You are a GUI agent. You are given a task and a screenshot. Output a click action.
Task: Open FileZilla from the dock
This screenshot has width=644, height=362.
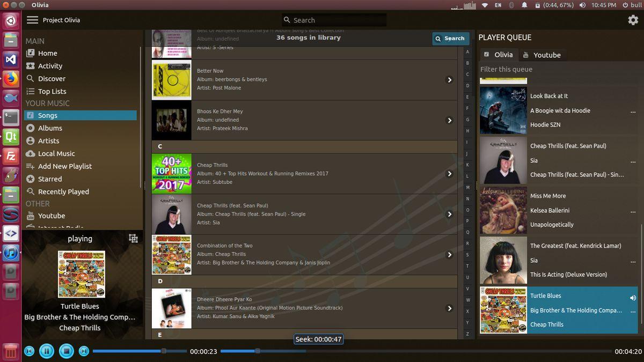click(11, 156)
